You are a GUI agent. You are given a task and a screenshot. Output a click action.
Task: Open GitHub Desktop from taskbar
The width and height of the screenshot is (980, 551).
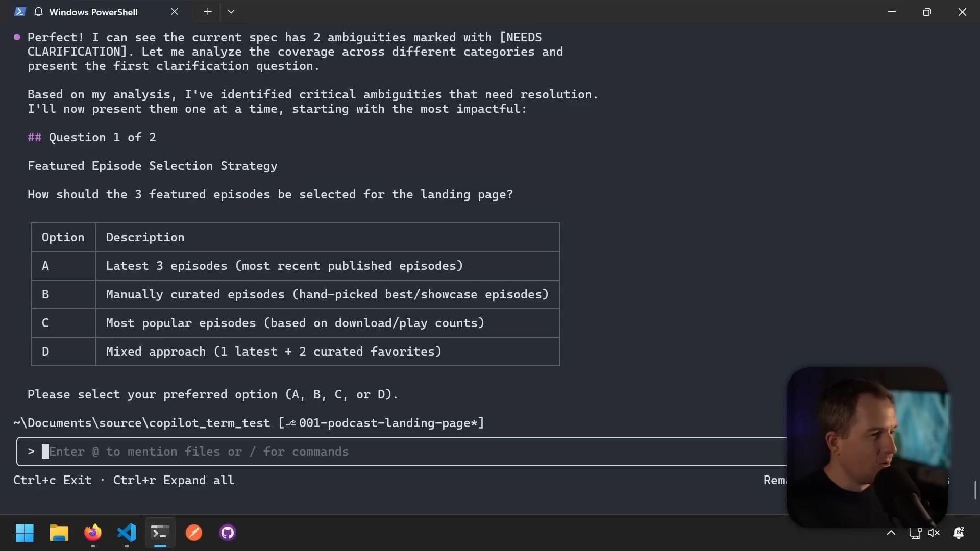click(228, 533)
